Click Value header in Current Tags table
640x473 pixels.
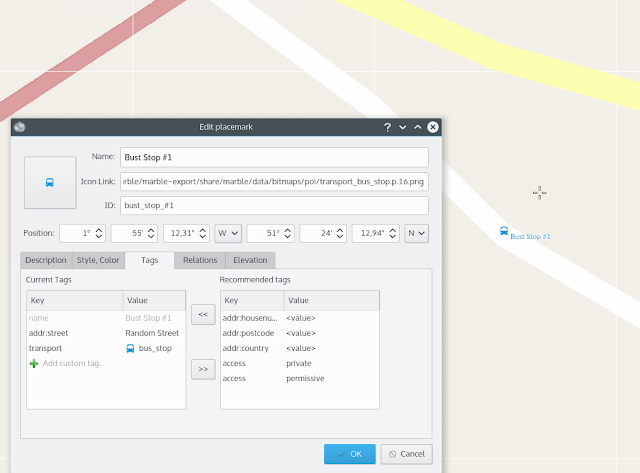coord(154,300)
